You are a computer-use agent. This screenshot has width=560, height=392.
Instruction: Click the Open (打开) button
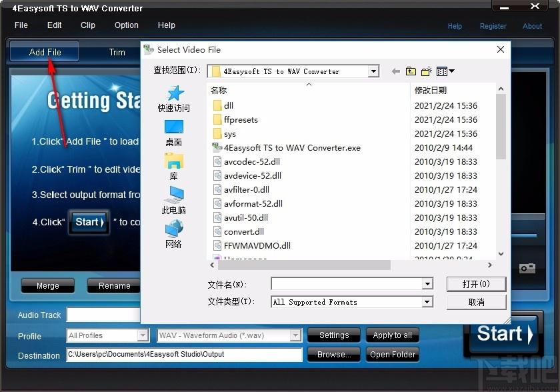pos(476,284)
